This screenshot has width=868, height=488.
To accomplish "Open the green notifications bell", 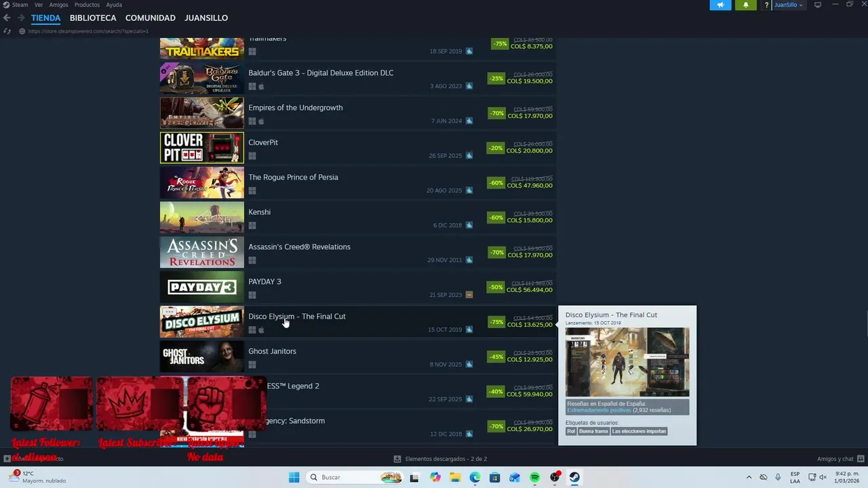I will pos(746,5).
